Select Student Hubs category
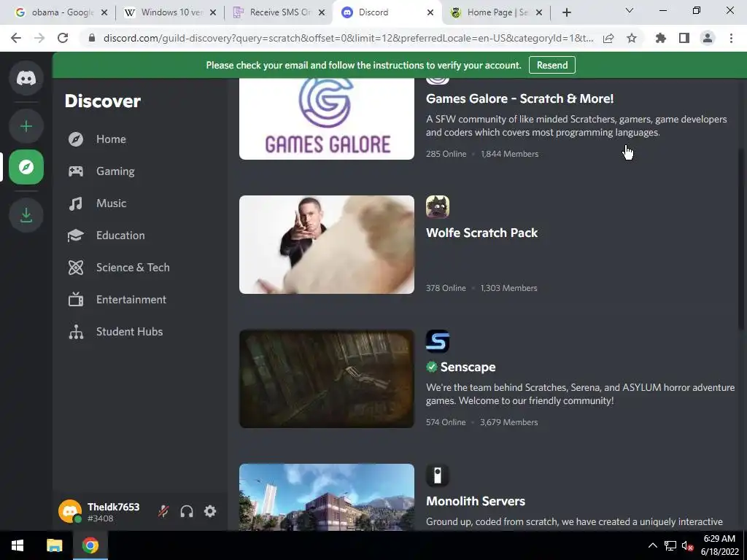747x560 pixels. point(140,332)
